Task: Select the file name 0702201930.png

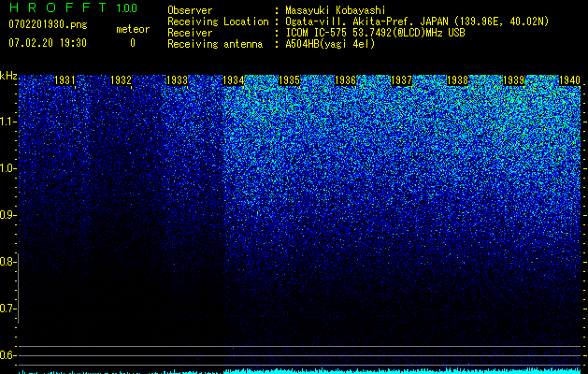Action: pos(48,24)
